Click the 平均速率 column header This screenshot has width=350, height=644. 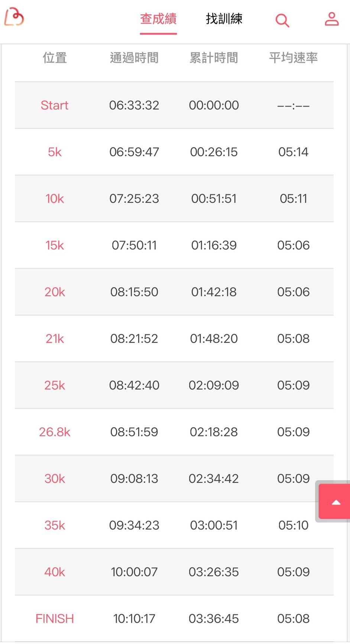293,58
